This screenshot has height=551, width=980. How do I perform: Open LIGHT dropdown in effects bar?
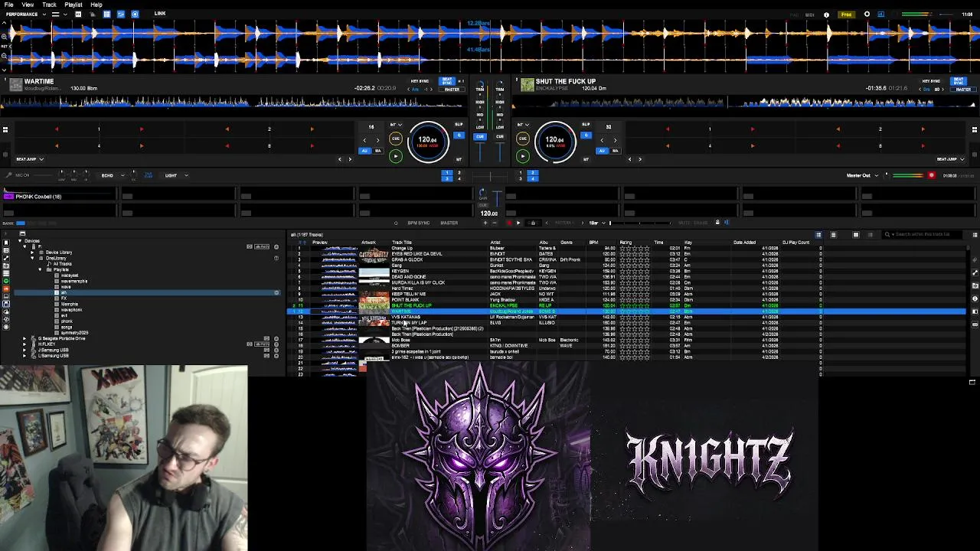coord(175,175)
